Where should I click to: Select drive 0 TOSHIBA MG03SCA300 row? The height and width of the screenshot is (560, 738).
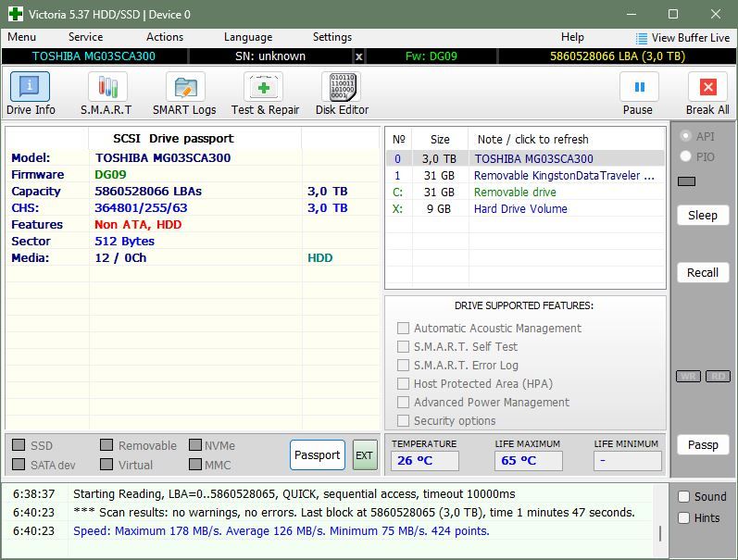click(525, 158)
